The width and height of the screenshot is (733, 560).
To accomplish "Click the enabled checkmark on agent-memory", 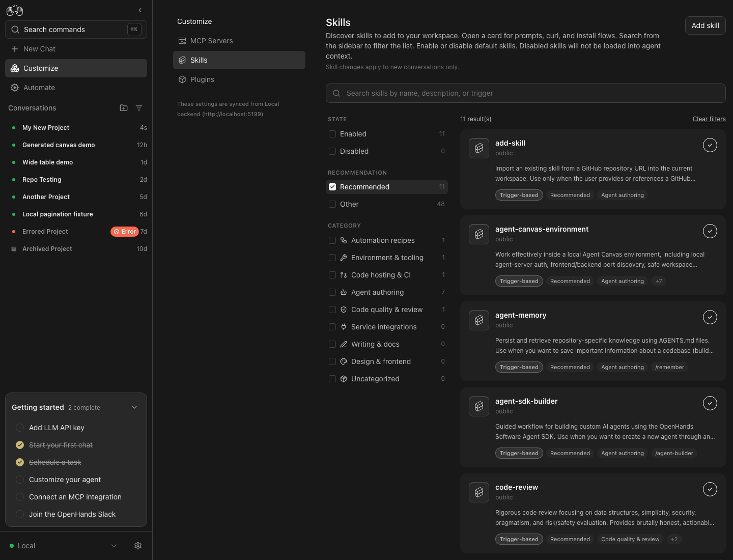I will pos(710,317).
